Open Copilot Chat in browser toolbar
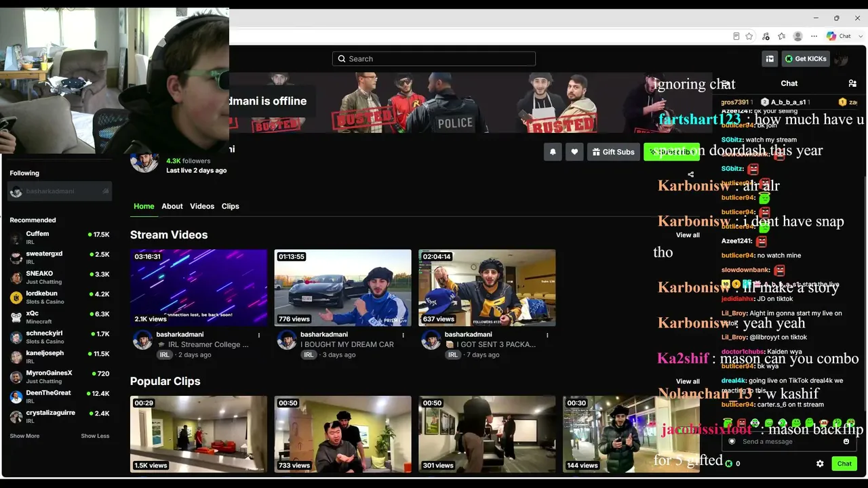The image size is (868, 488). [x=839, y=36]
